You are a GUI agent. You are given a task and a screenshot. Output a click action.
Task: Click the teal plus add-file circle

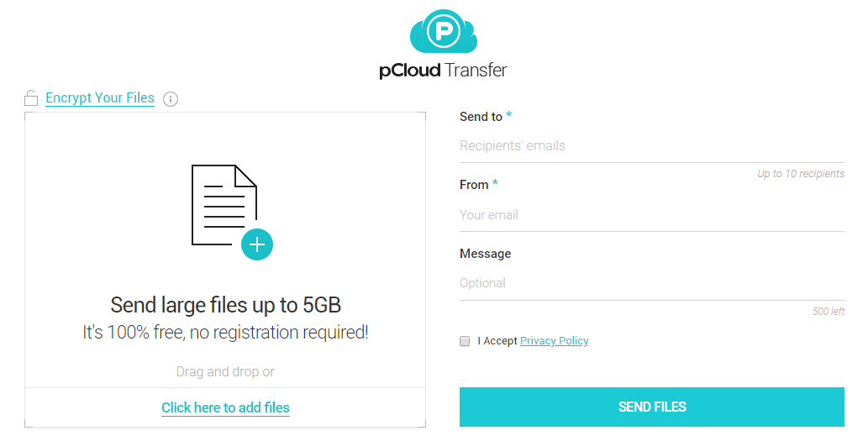257,244
